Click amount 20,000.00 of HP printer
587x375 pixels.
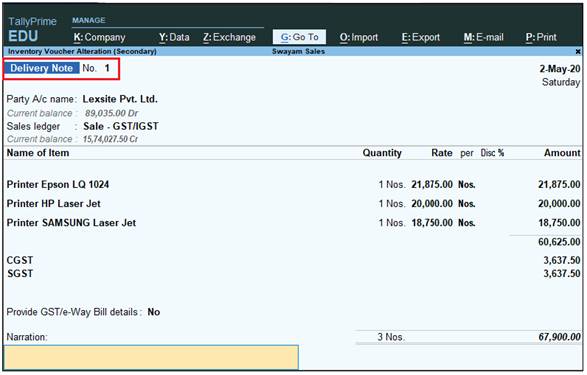point(559,204)
